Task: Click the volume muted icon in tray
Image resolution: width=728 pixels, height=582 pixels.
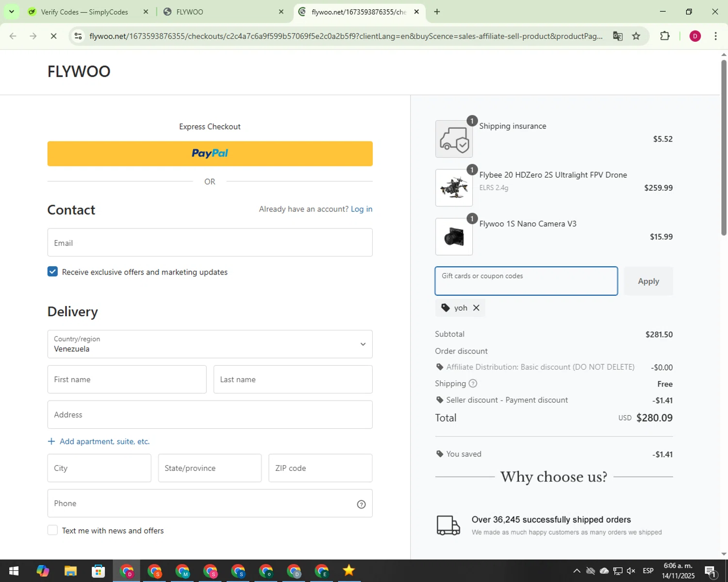Action: pos(631,571)
